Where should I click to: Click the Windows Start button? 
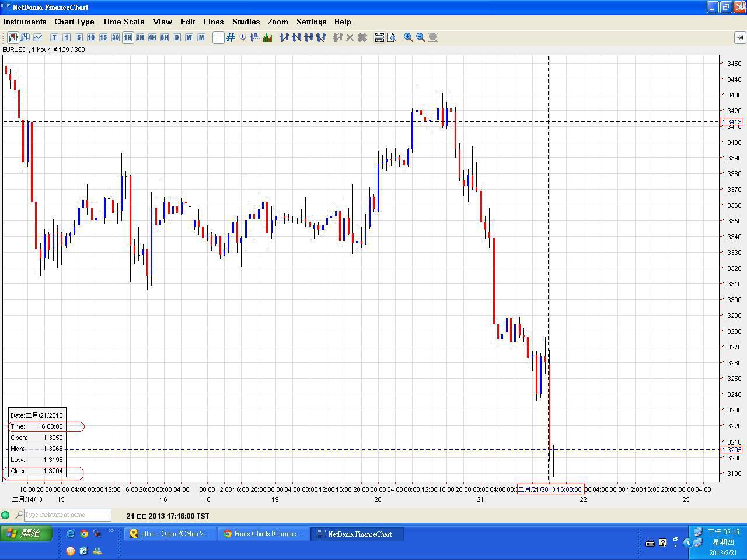[26, 533]
